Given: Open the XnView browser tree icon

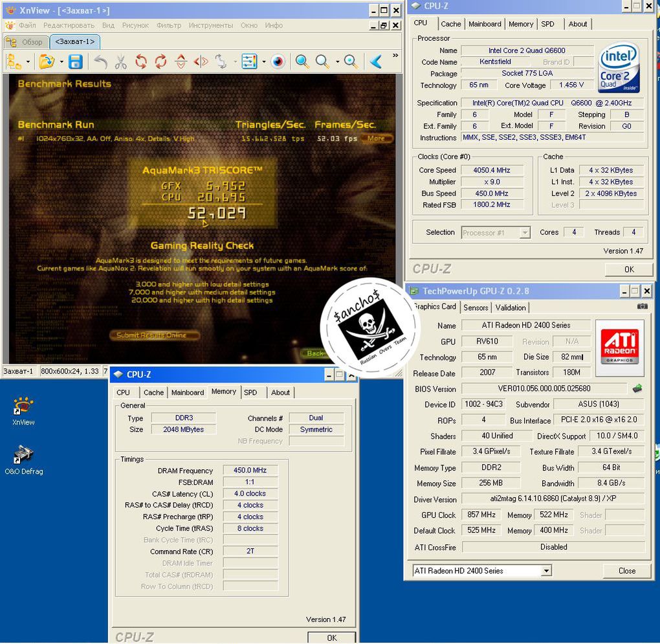Looking at the screenshot, I should [14, 62].
